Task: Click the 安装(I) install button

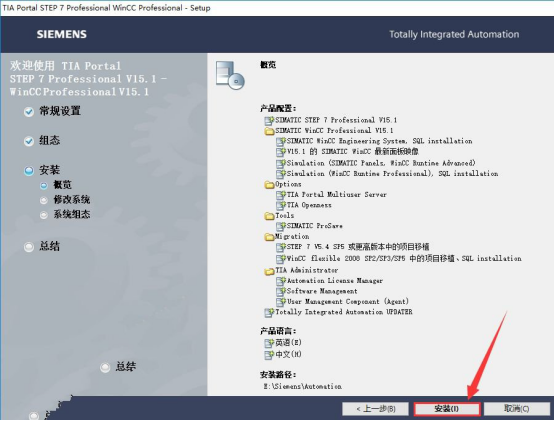Action: [447, 409]
